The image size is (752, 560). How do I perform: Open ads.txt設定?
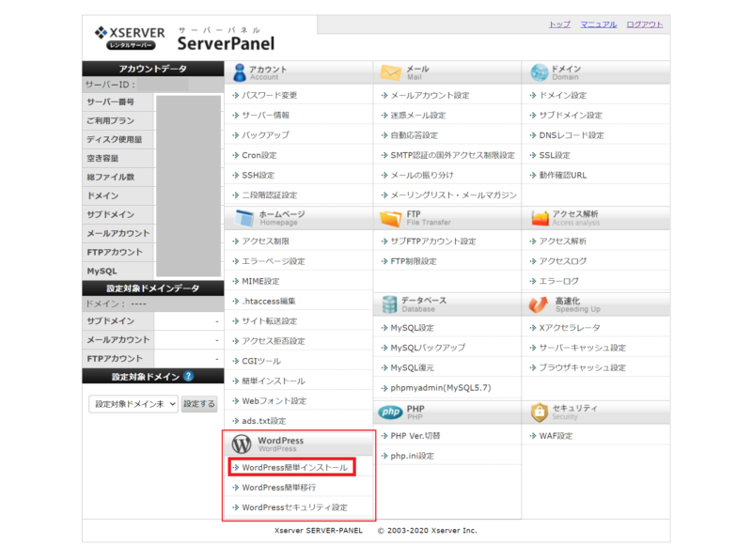[x=264, y=421]
